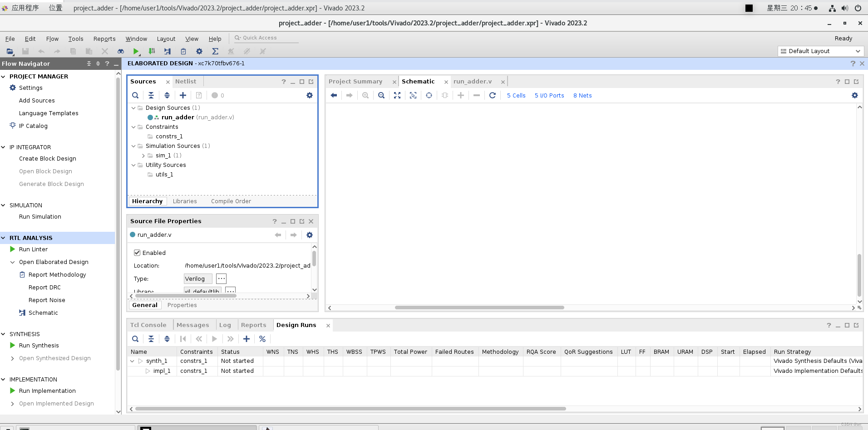Click the Design Runs horizontal scrollbar

(x=350, y=409)
